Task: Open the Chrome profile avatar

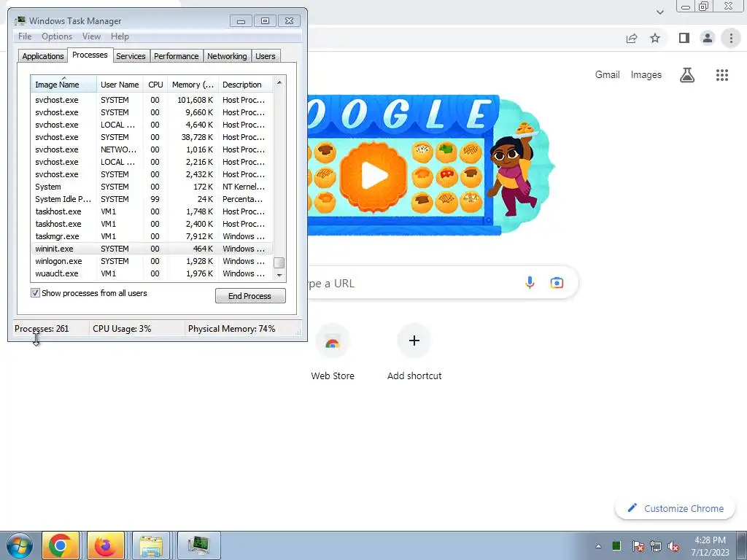Action: pos(708,38)
